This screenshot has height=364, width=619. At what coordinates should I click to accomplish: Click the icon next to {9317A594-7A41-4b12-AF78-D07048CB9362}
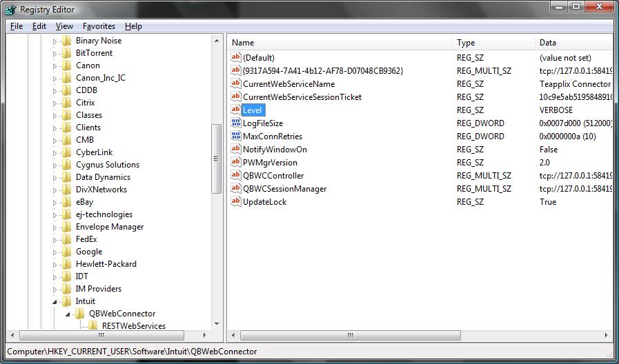click(236, 70)
